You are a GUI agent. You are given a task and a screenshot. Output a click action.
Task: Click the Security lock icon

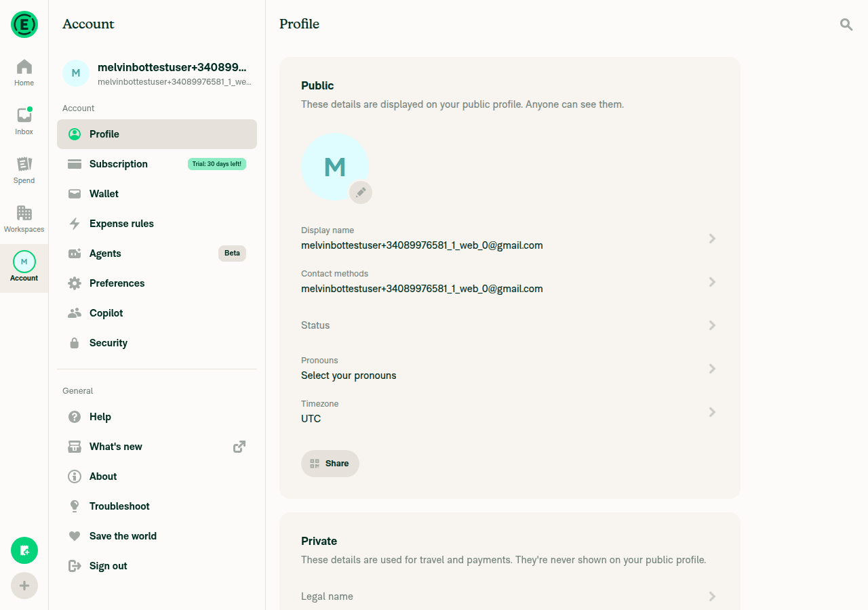click(x=75, y=343)
